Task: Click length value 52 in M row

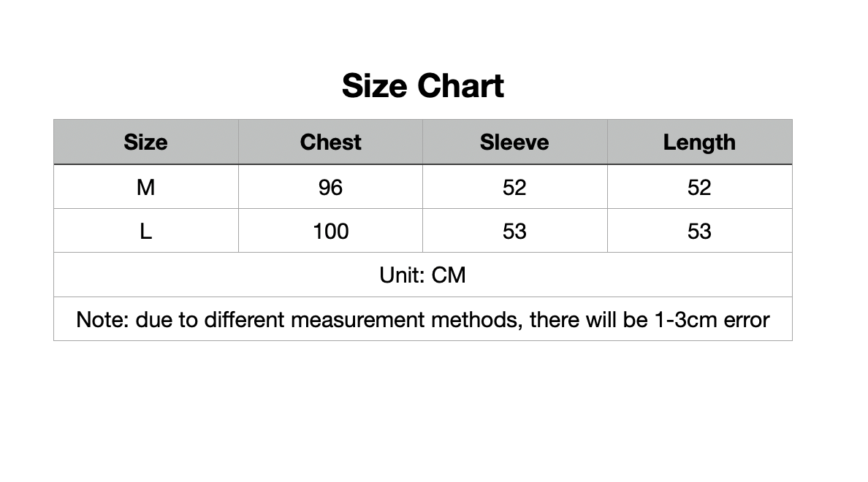Action: [699, 188]
